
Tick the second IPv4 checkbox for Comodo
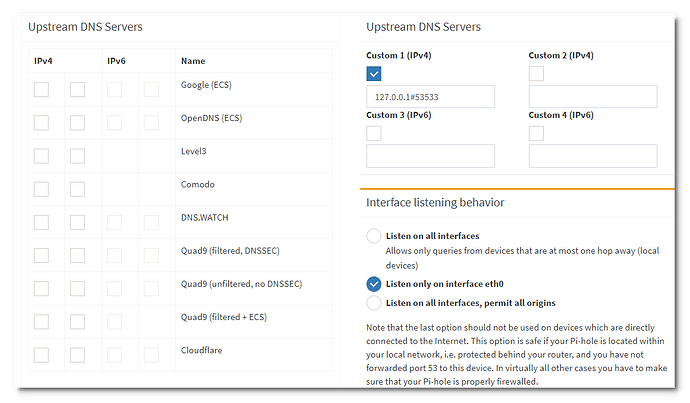77,189
